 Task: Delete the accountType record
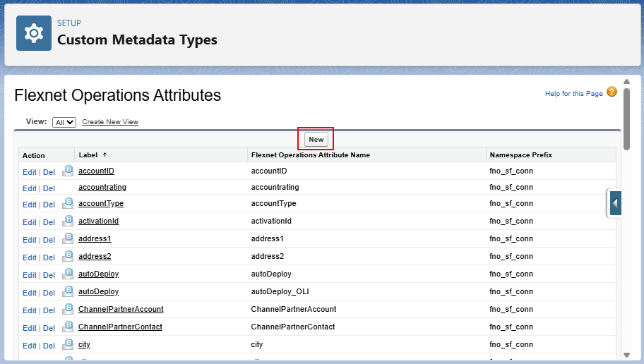(49, 205)
